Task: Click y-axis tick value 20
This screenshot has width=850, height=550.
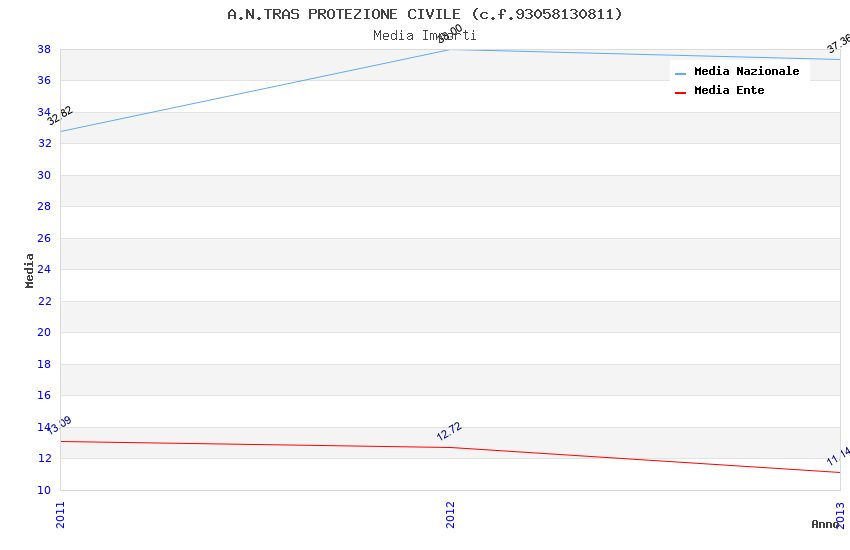Action: 44,332
